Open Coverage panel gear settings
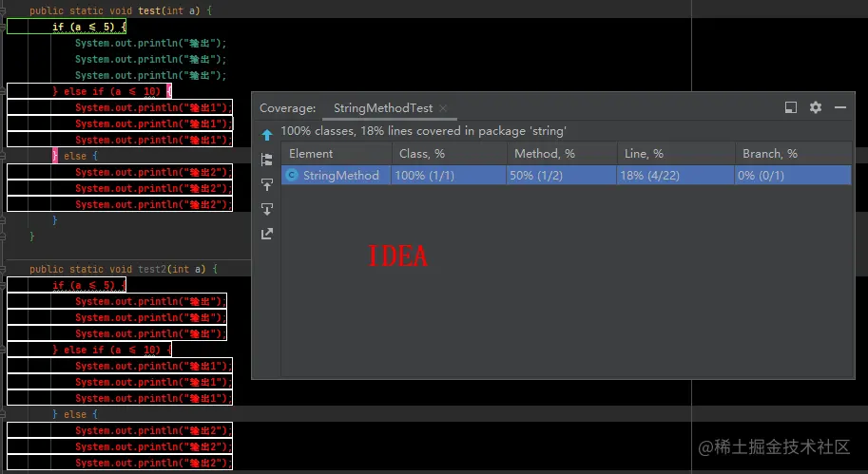Image resolution: width=868 pixels, height=474 pixels. tap(816, 107)
